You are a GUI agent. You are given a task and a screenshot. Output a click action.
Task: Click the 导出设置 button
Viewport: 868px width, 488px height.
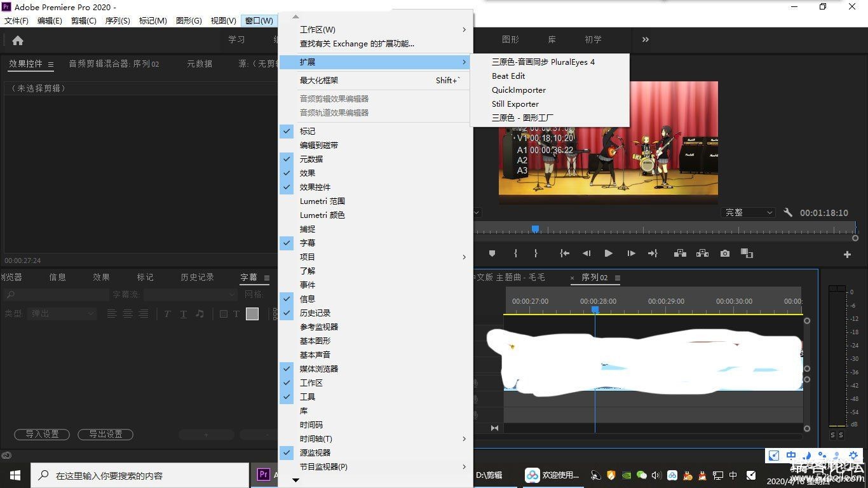pyautogui.click(x=105, y=435)
